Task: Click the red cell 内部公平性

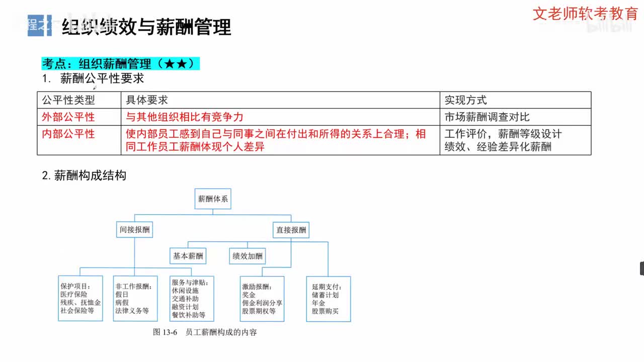Action: [x=68, y=134]
